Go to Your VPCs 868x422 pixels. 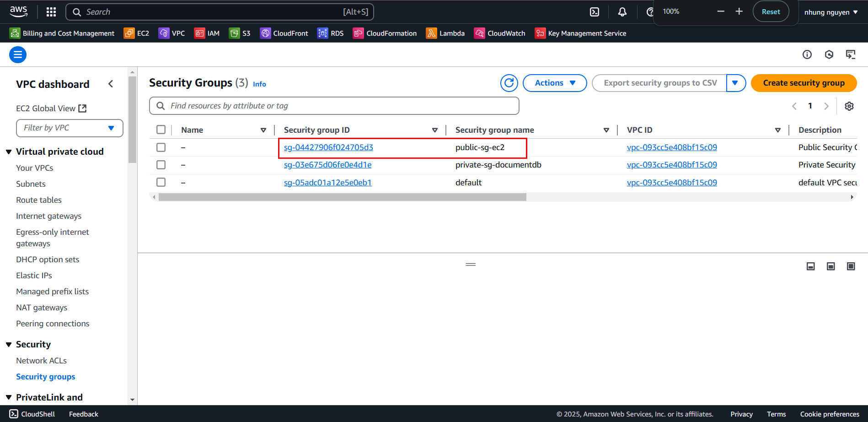pos(35,168)
